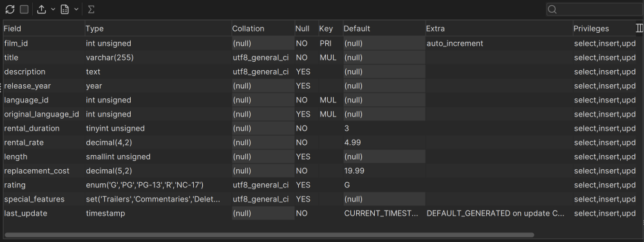The height and width of the screenshot is (242, 644).
Task: Open the export dropdown arrow
Action: (53, 10)
